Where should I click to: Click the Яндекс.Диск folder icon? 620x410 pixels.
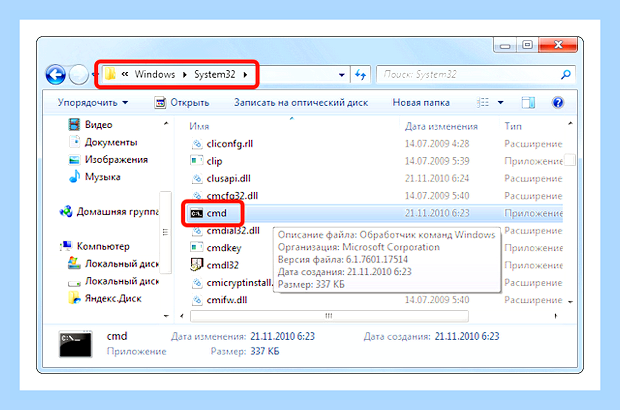(x=74, y=298)
